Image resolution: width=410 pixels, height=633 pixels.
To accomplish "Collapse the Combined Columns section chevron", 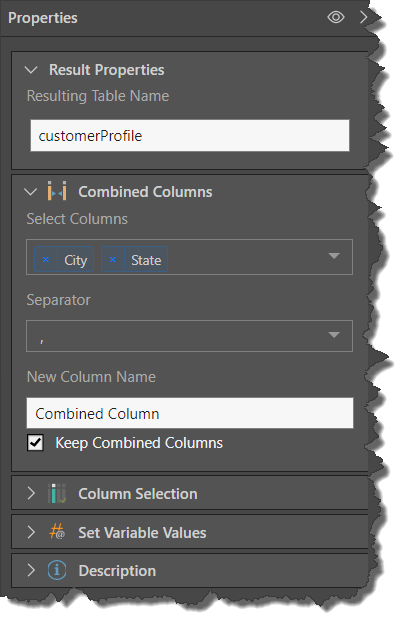I will click(31, 192).
